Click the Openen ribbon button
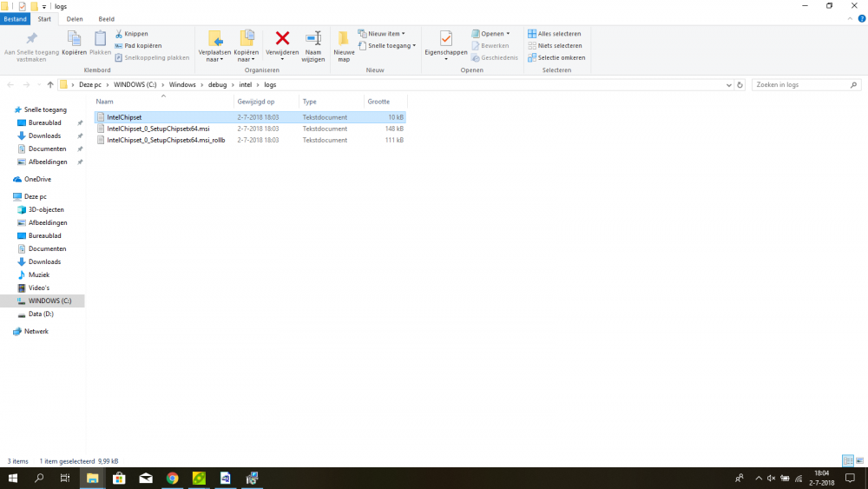The image size is (868, 489). click(490, 34)
